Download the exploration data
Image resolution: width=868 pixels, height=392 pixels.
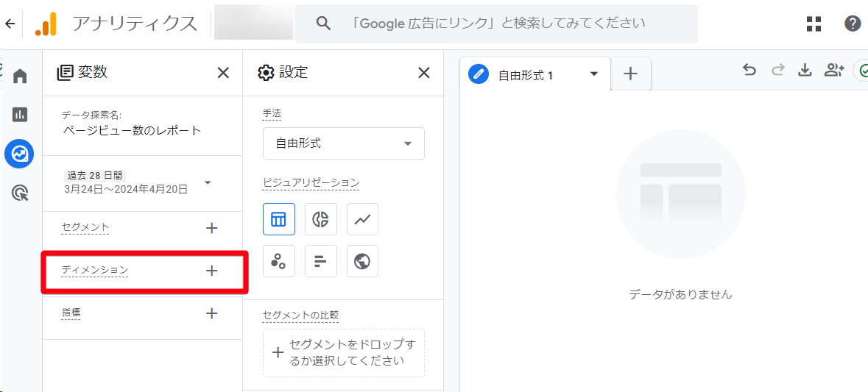[805, 70]
